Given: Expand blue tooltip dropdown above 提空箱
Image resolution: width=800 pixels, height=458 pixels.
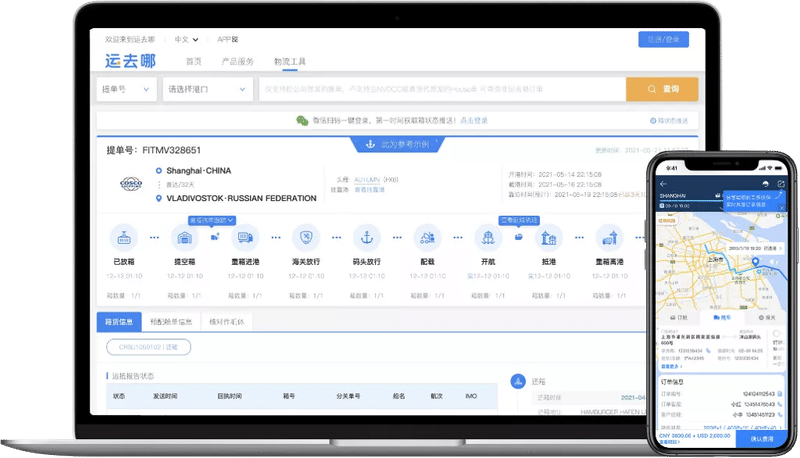Looking at the screenshot, I should coord(212,220).
